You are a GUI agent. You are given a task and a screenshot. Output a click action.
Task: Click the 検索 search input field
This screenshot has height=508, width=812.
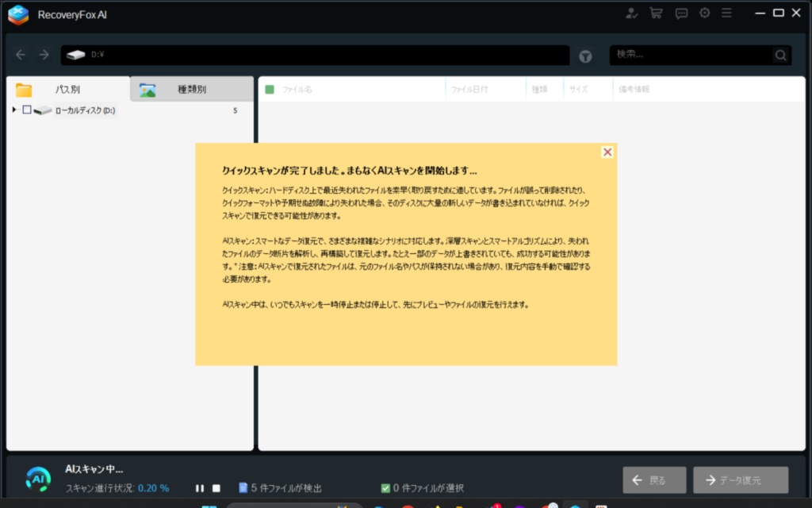[690, 55]
